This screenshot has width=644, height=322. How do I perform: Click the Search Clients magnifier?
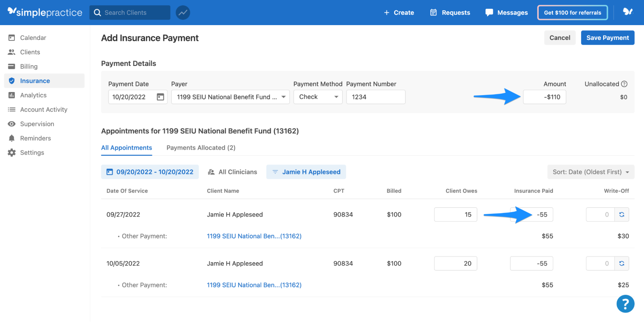[97, 12]
